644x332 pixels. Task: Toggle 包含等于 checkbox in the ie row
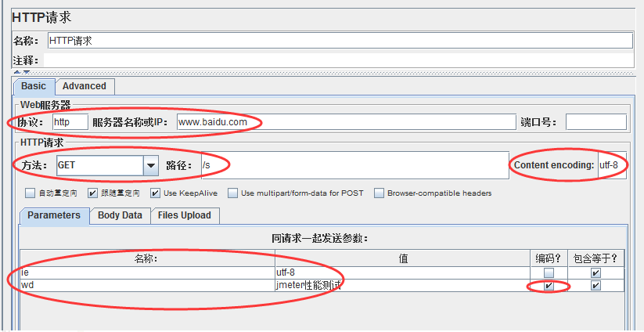tap(596, 272)
